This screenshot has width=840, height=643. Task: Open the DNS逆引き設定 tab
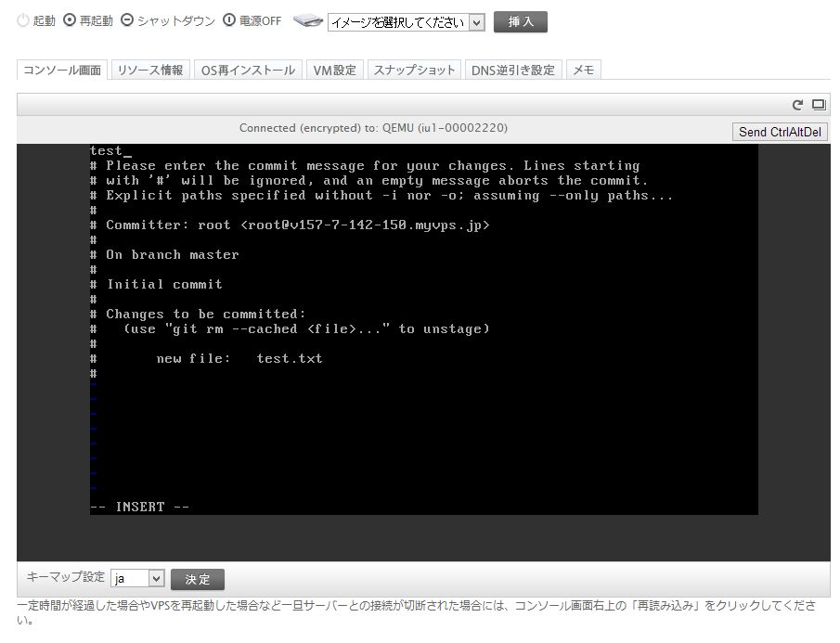513,71
